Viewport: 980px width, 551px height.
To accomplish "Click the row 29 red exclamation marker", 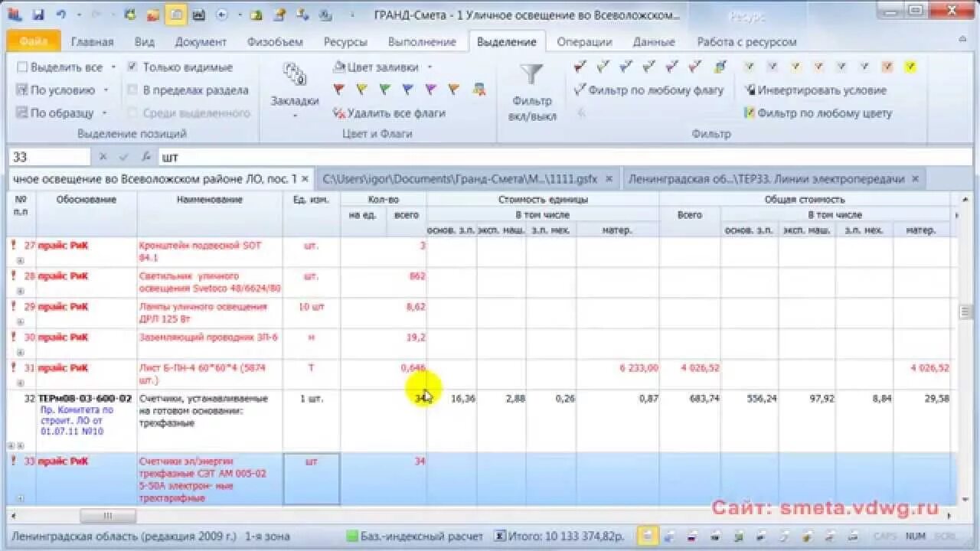I will pyautogui.click(x=13, y=306).
